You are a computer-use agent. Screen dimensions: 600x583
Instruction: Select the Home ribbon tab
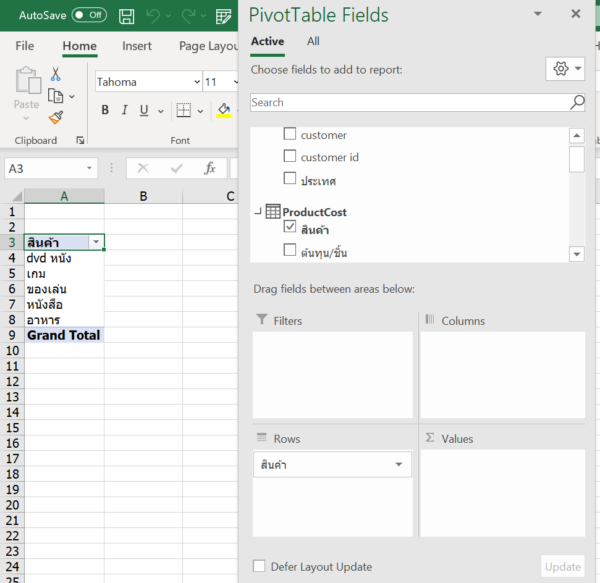(x=80, y=46)
